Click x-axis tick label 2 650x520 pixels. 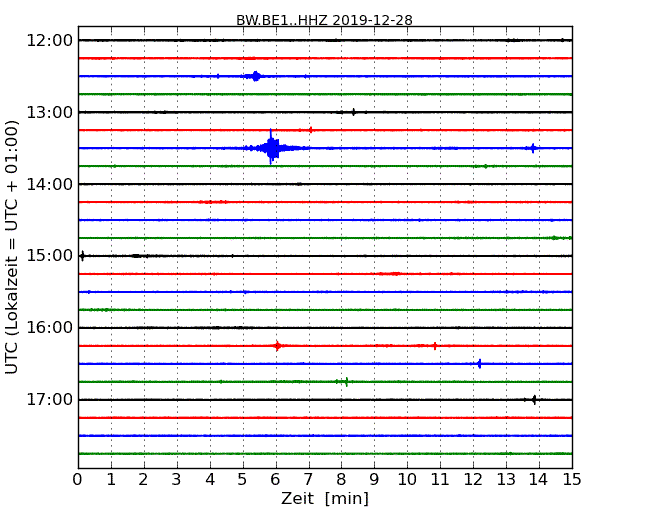(143, 479)
